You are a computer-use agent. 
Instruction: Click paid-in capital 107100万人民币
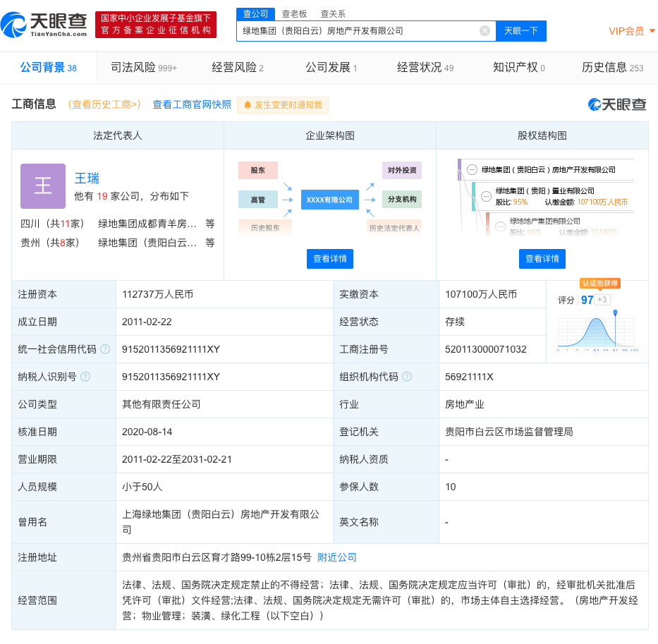(x=481, y=294)
